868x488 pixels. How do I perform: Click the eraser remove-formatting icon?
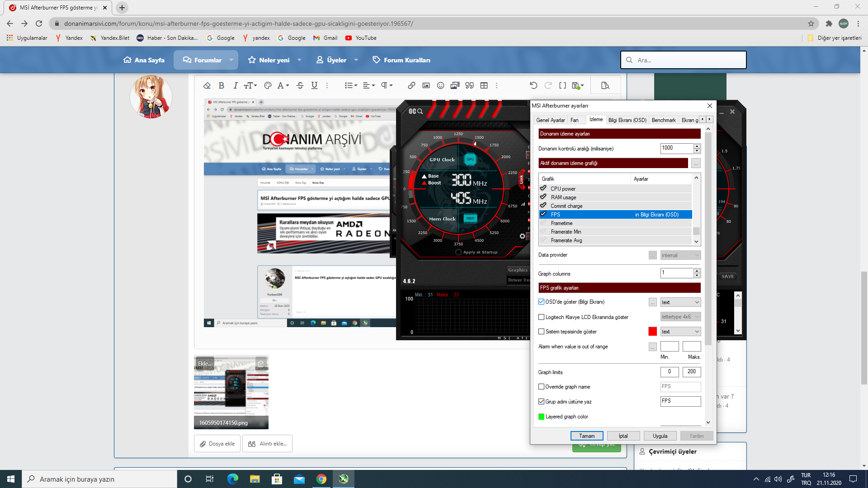207,85
